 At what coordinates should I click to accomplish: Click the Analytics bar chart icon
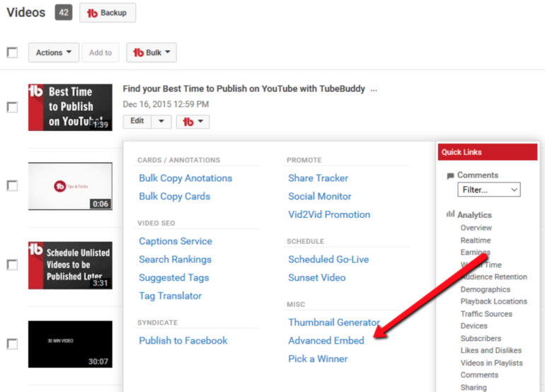(450, 214)
